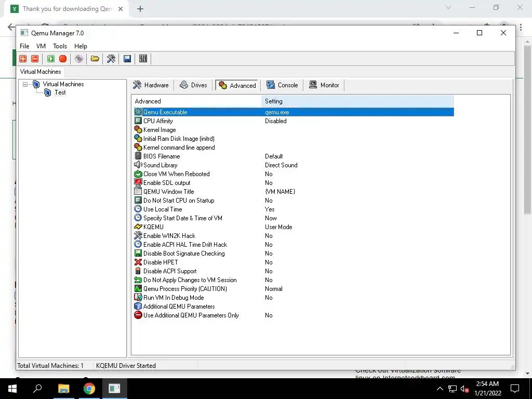Open the Windows Start menu
The height and width of the screenshot is (399, 532).
pos(12,389)
